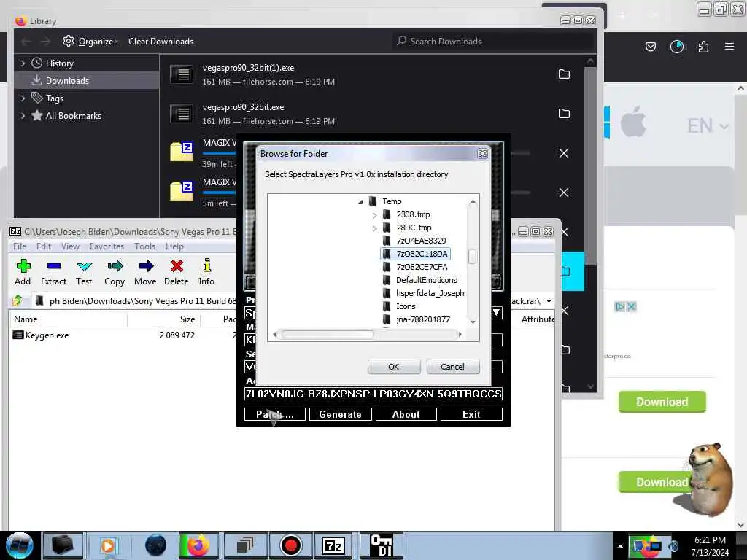747x560 pixels.
Task: Expand All Bookmarks in Library sidebar
Action: 23,116
